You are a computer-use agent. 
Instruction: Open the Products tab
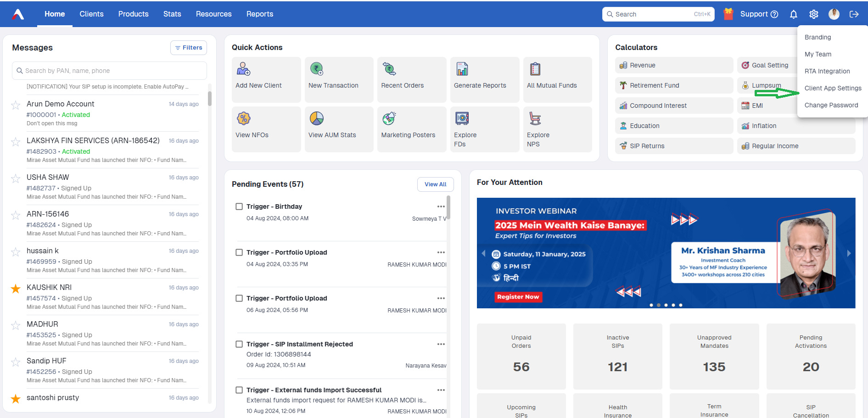pyautogui.click(x=134, y=14)
